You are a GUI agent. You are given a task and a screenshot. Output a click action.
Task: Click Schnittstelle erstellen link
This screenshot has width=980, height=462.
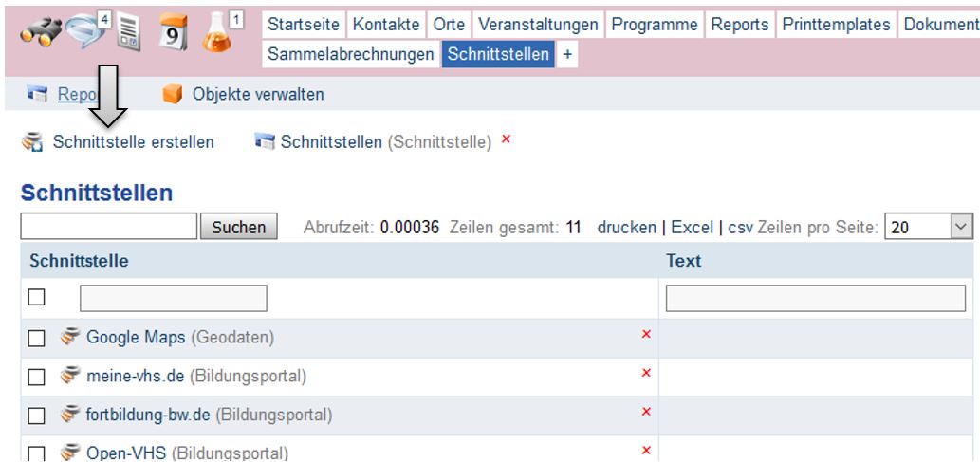[x=133, y=142]
